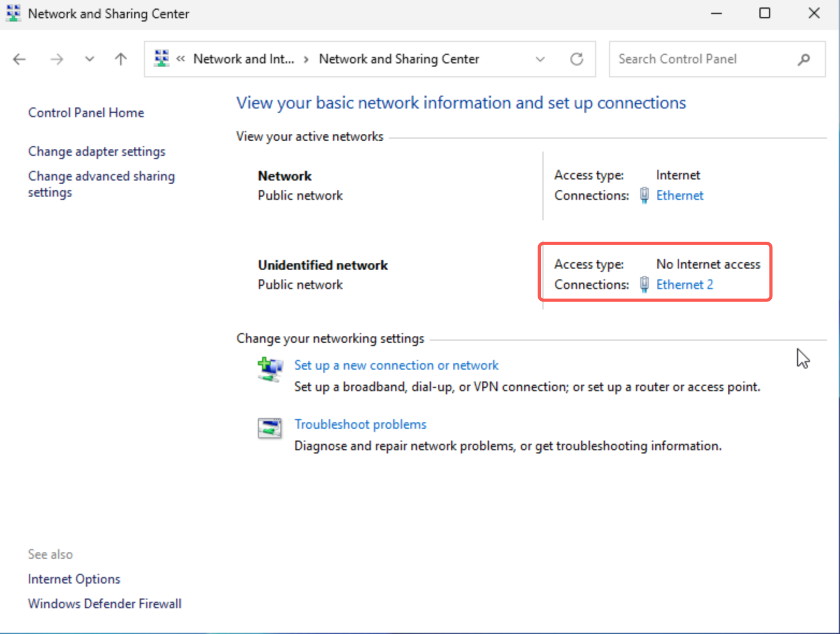
Task: Open Internet Options link
Action: (x=74, y=579)
